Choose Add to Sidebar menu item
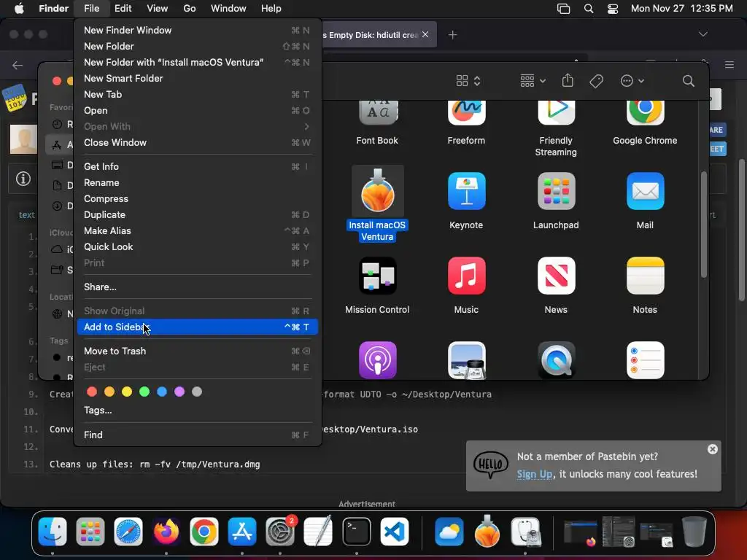The height and width of the screenshot is (560, 747). (x=197, y=327)
